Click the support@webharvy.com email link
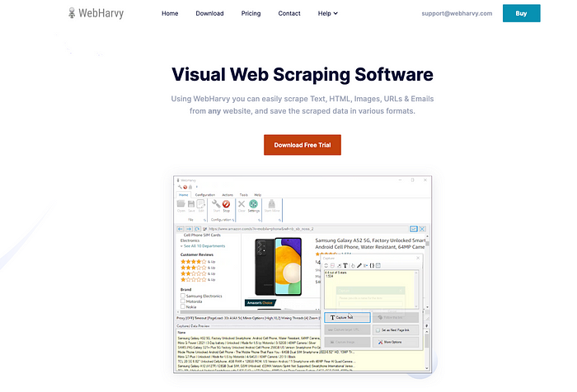The image size is (577, 392). click(457, 13)
